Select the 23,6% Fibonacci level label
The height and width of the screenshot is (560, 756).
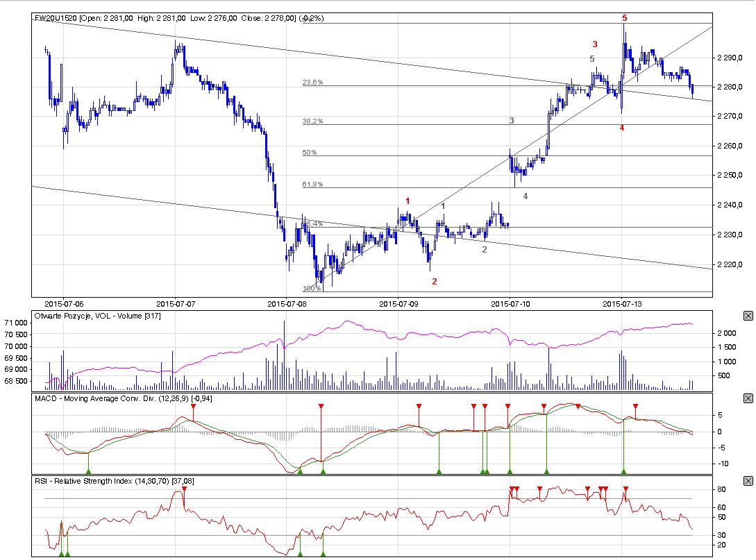tap(312, 83)
